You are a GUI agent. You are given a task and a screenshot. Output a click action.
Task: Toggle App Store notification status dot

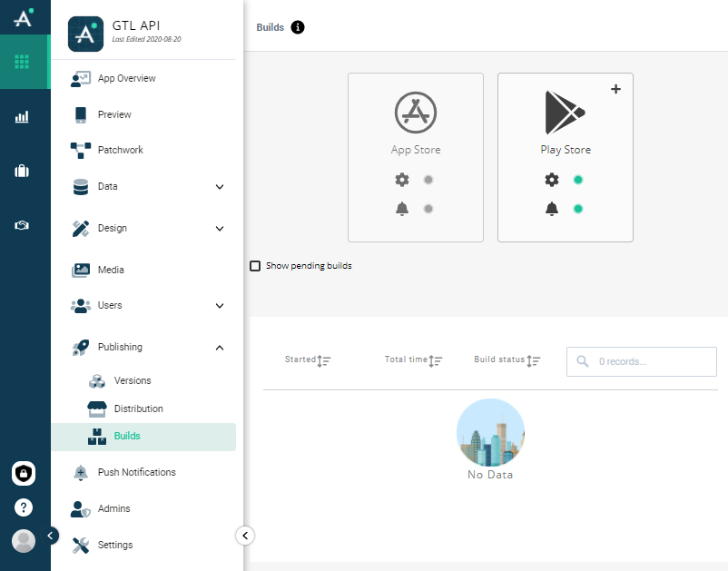[428, 209]
